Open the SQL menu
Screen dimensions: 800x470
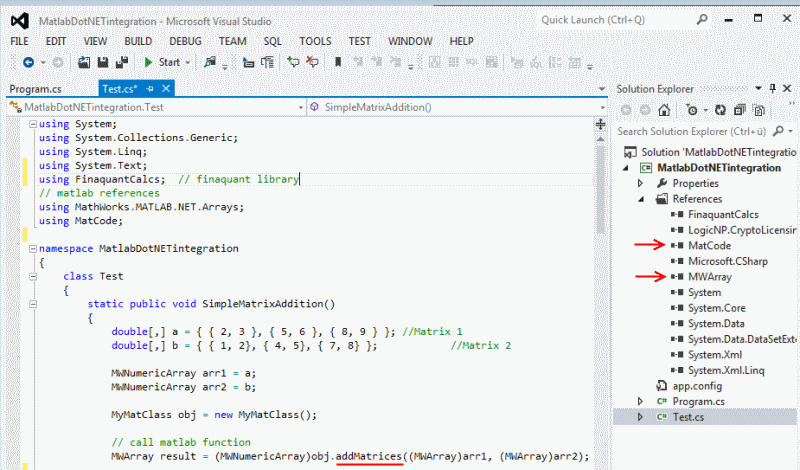point(272,41)
